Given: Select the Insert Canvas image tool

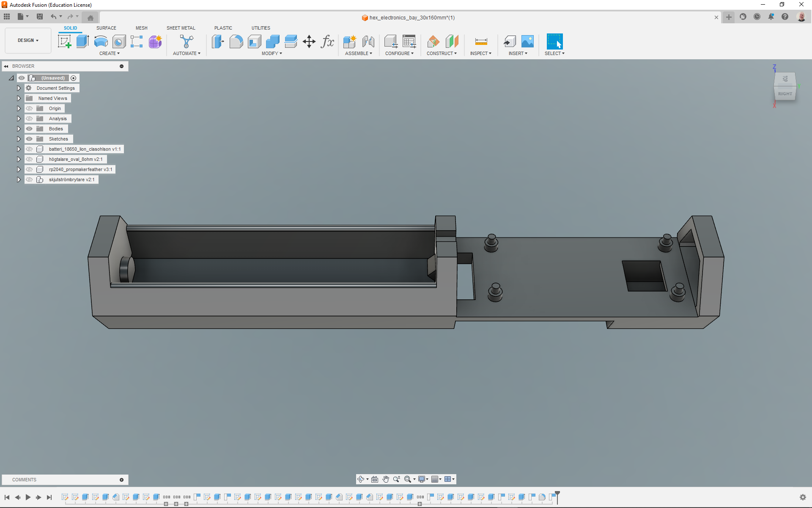Looking at the screenshot, I should click(x=527, y=41).
